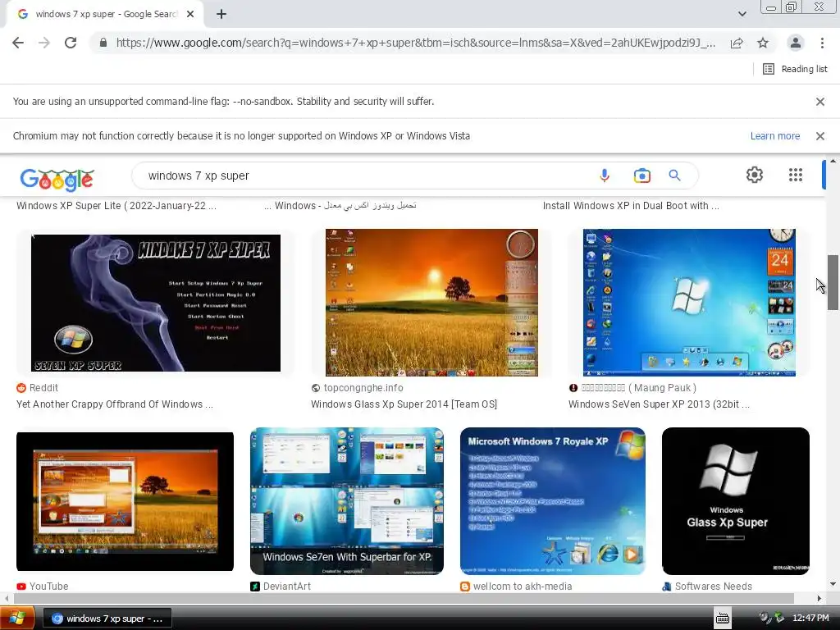Open the Softwares Needs source link
This screenshot has width=840, height=630.
point(707,586)
